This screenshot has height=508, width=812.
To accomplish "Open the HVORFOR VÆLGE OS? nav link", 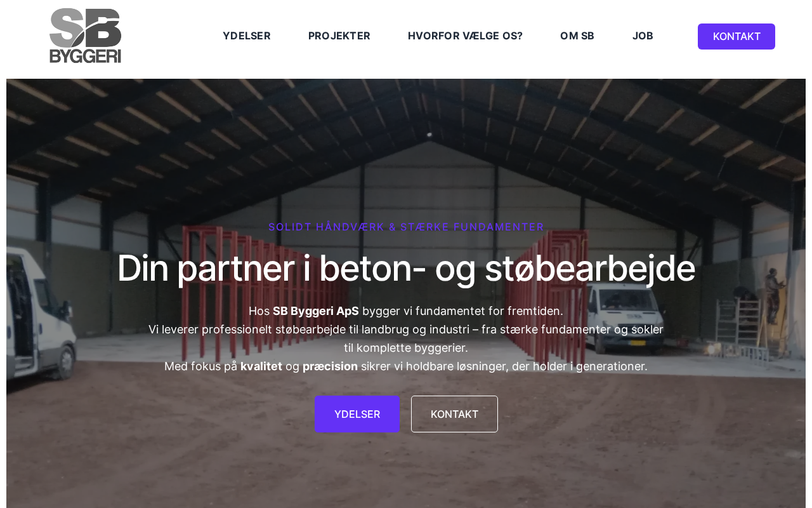I will click(465, 36).
